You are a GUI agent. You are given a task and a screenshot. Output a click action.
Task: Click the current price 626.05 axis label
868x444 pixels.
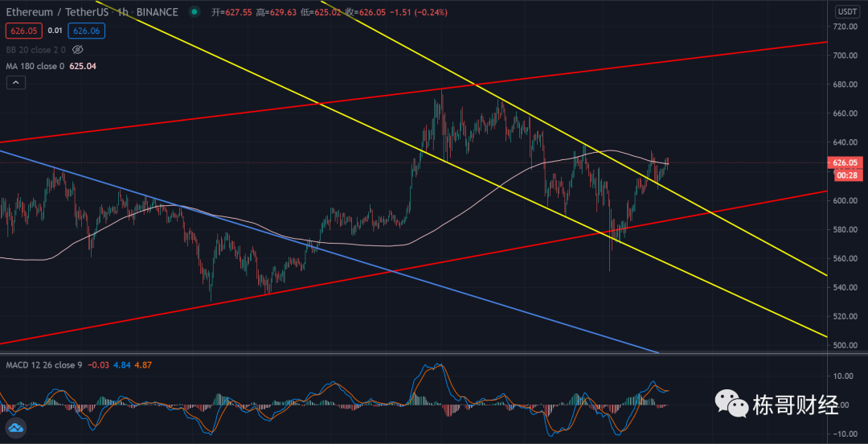[847, 162]
